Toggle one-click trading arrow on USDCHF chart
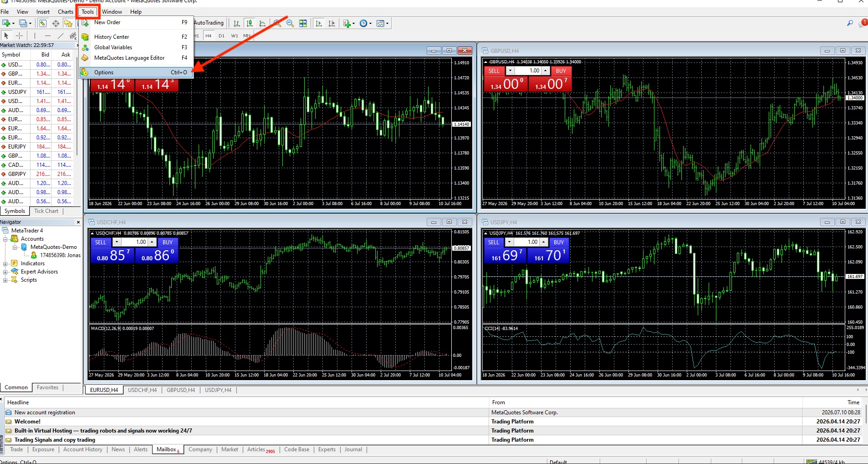The image size is (868, 464). coord(92,233)
